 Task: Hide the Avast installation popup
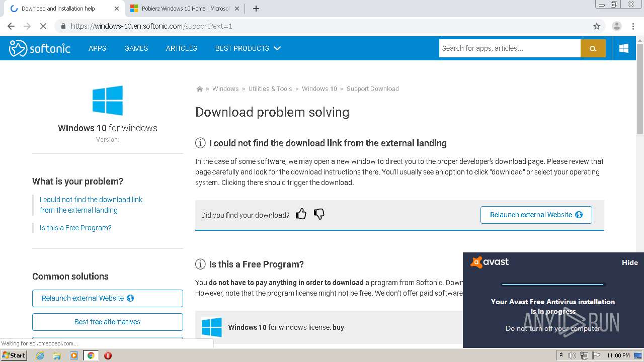(630, 262)
